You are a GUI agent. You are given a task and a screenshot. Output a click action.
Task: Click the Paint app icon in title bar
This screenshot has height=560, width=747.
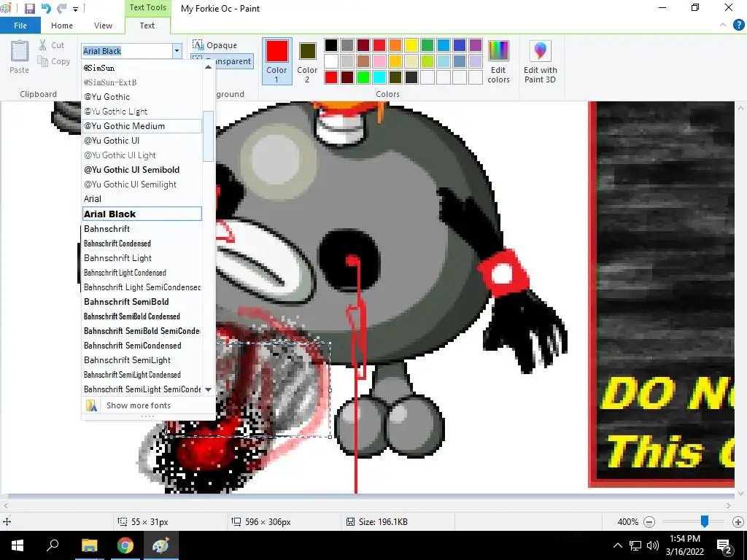[x=6, y=9]
